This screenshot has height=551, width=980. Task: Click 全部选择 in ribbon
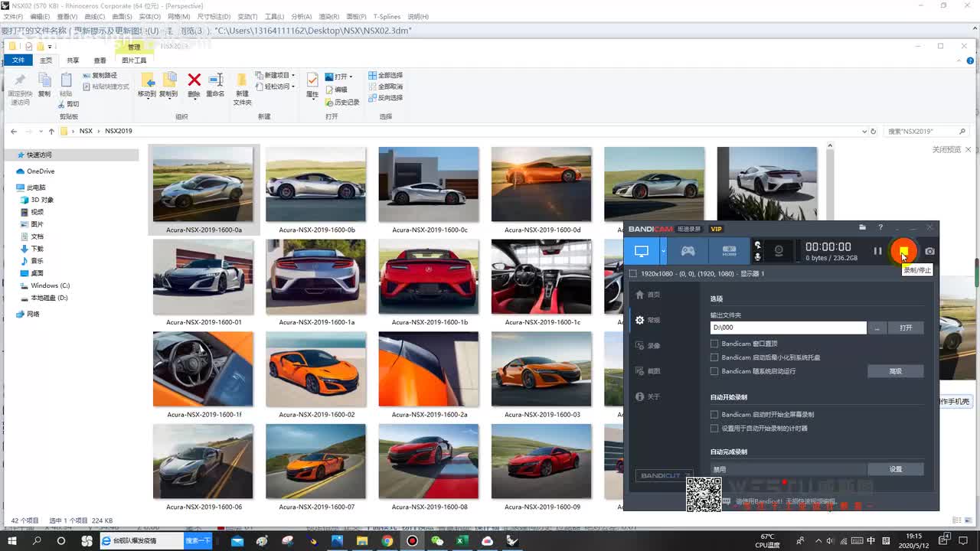(x=385, y=76)
